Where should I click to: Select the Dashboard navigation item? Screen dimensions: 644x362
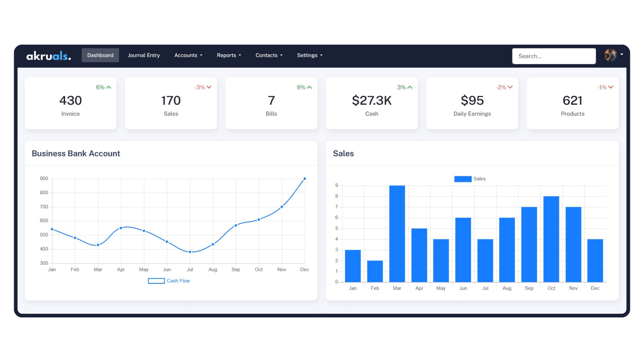100,55
